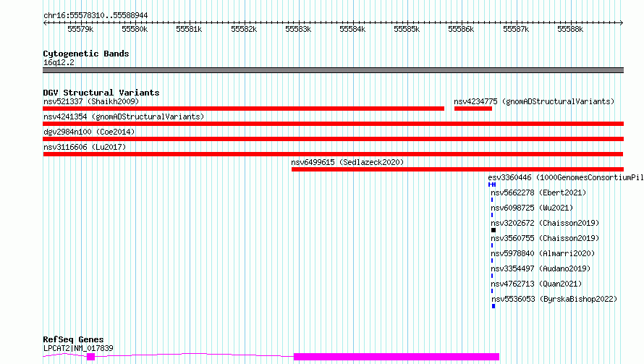Click the esv3360446 variant label

(566, 177)
